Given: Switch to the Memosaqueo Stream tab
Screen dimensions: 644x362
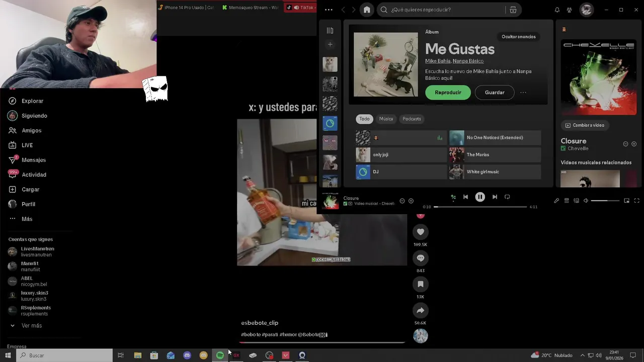Looking at the screenshot, I should [x=251, y=8].
